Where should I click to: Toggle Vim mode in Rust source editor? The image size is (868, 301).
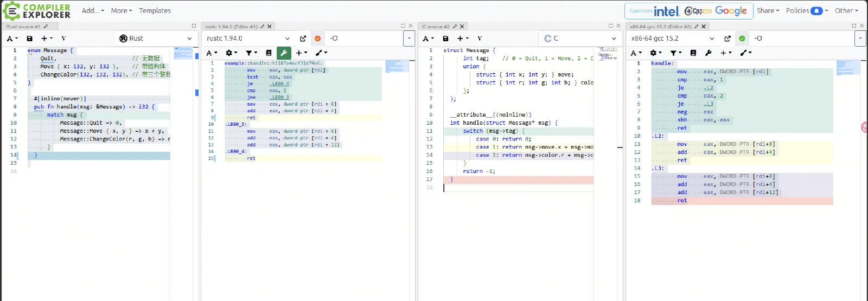[63, 39]
